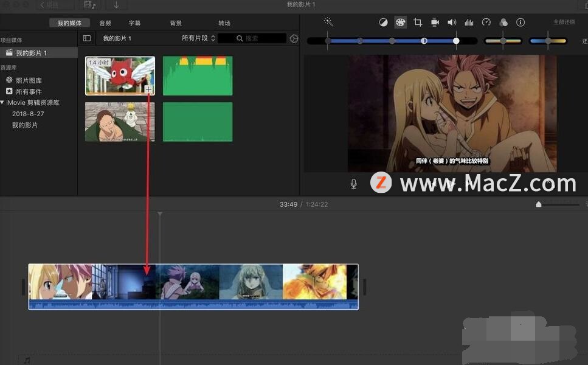Click the color temperature slider

click(548, 41)
